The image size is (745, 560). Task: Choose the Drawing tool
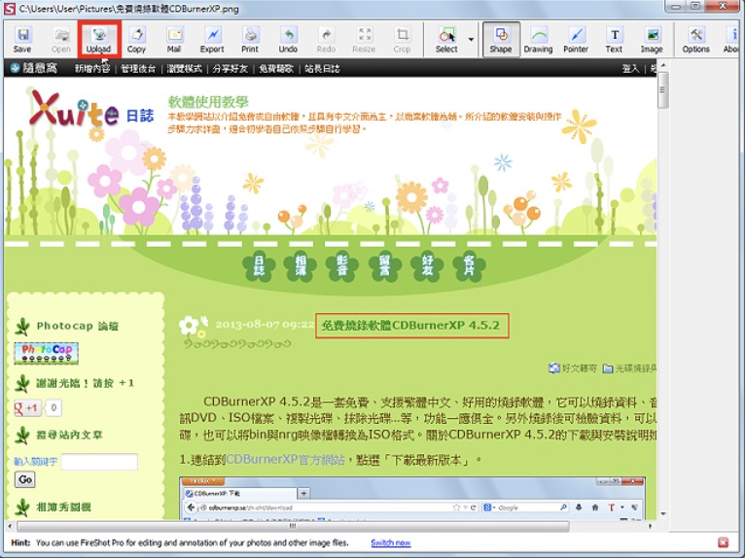(538, 40)
